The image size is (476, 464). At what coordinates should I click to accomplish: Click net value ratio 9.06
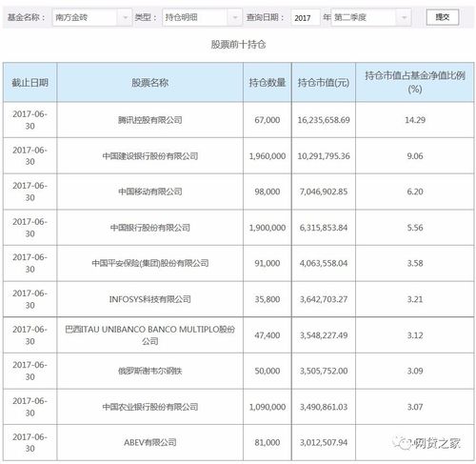coord(415,156)
